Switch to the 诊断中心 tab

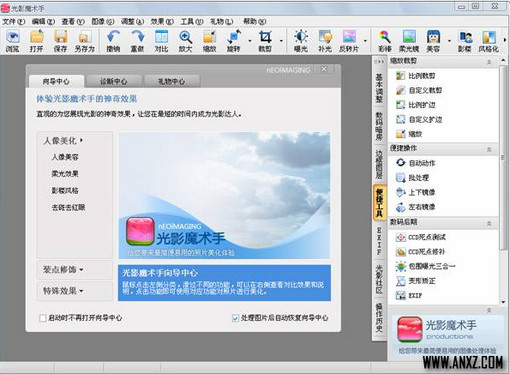tap(114, 81)
